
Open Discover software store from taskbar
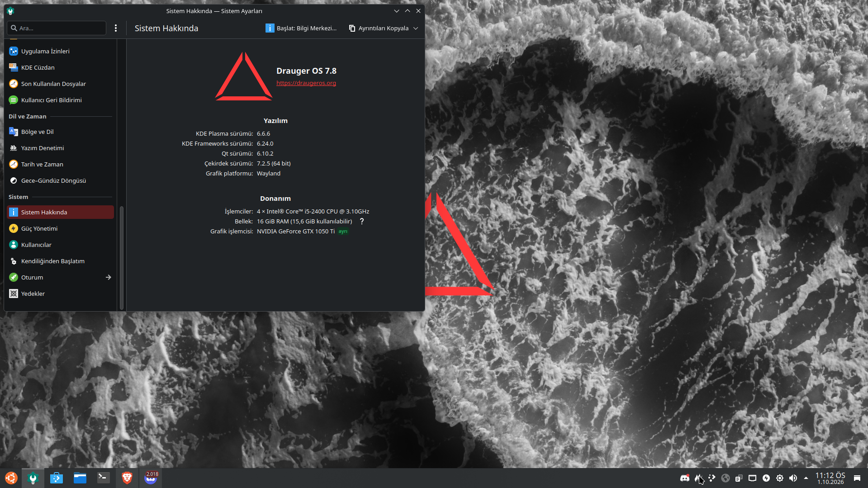57,478
